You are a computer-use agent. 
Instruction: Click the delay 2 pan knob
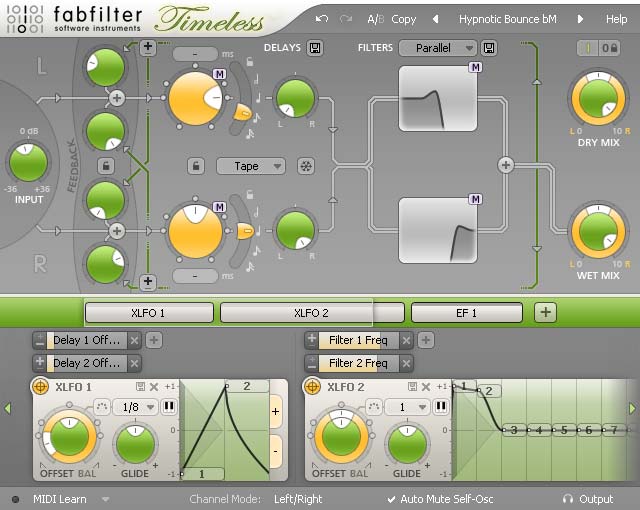(296, 231)
